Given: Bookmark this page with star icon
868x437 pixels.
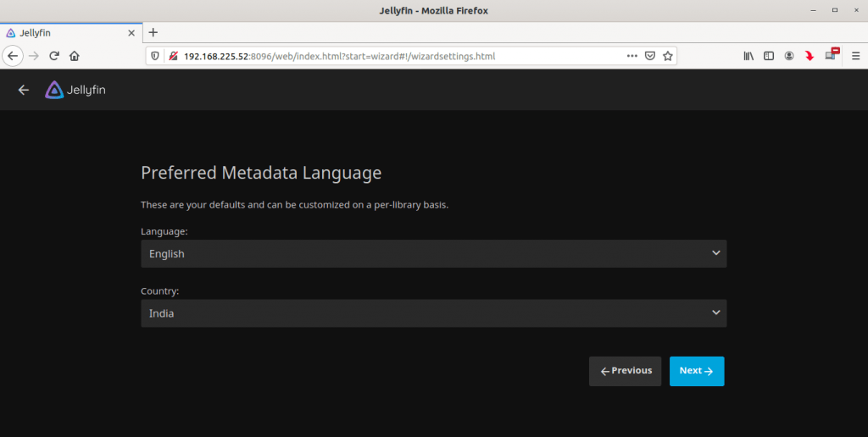Looking at the screenshot, I should coord(668,56).
